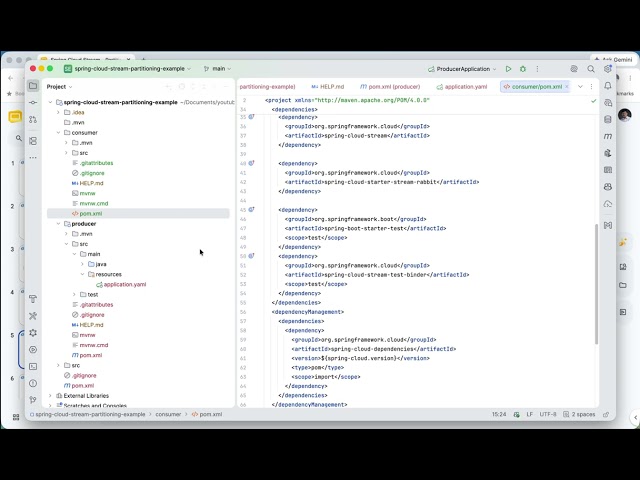Open consumer's mvnw.cmd file
The width and height of the screenshot is (640, 480).
point(90,203)
